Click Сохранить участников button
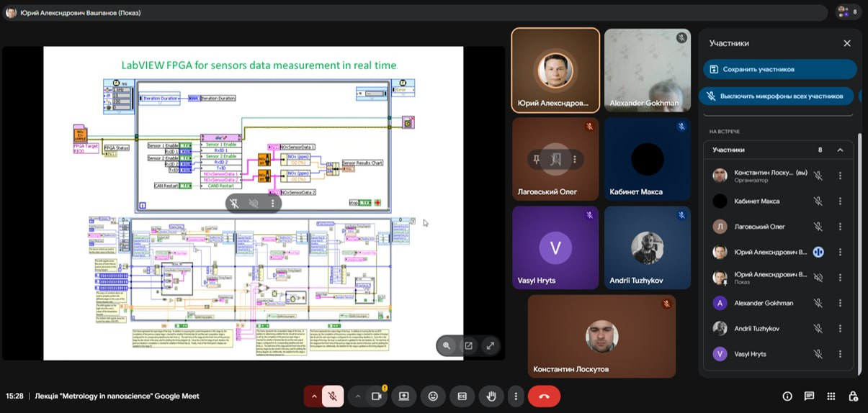The width and height of the screenshot is (868, 413). coord(780,69)
